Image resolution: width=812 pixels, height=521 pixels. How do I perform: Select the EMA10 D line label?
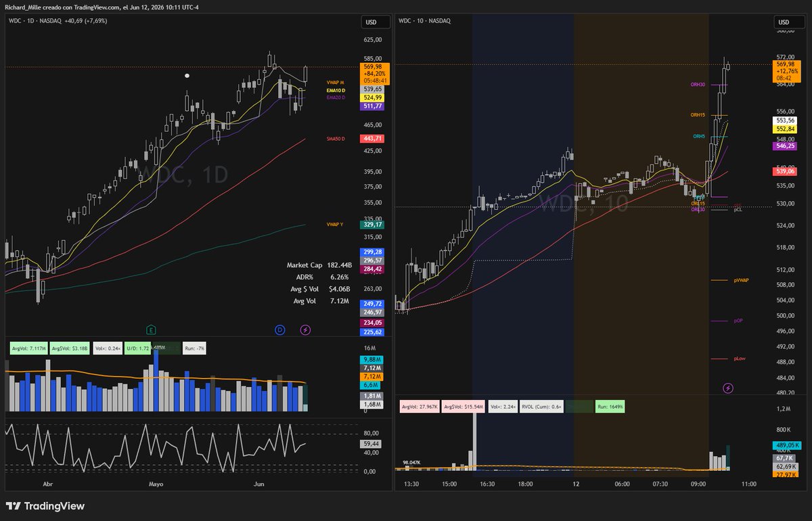(x=336, y=90)
